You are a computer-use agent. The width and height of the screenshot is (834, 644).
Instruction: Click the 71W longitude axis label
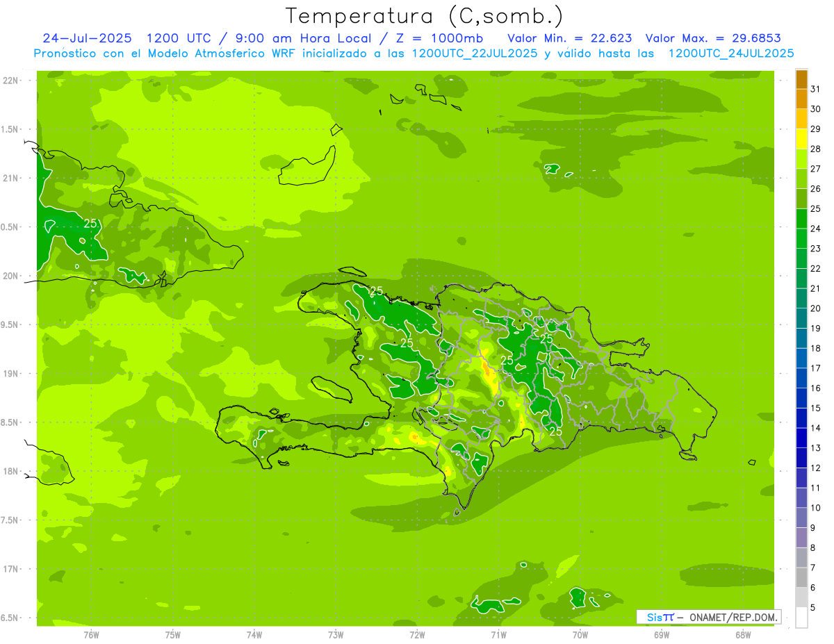498,635
